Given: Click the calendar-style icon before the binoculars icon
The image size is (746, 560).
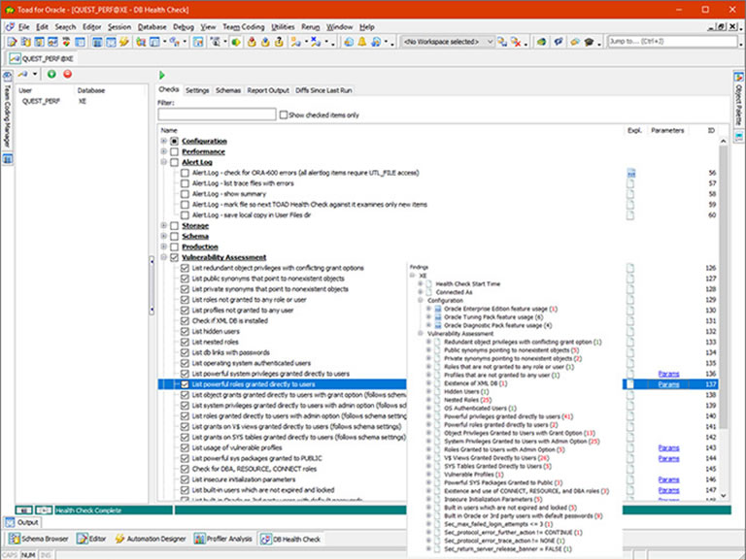Looking at the screenshot, I should coord(198,42).
